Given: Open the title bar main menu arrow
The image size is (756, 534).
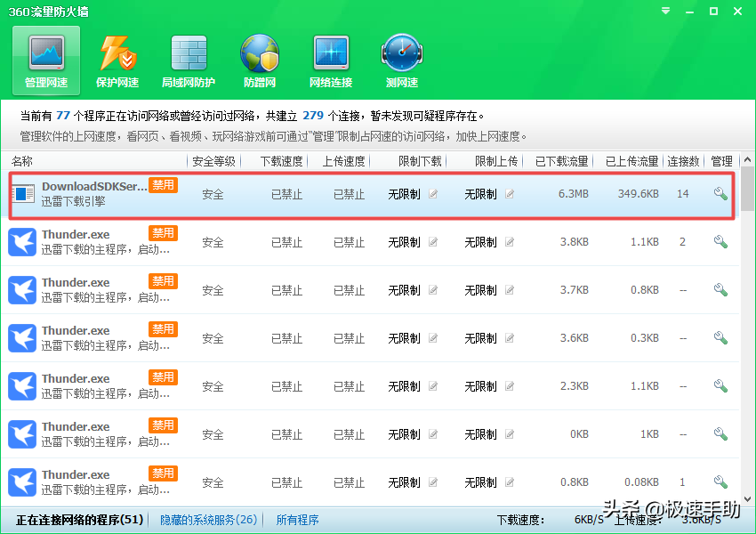Looking at the screenshot, I should (665, 11).
